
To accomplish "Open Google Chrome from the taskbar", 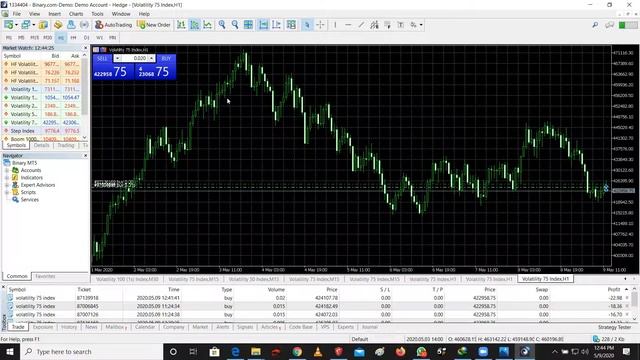I will coord(297,351).
